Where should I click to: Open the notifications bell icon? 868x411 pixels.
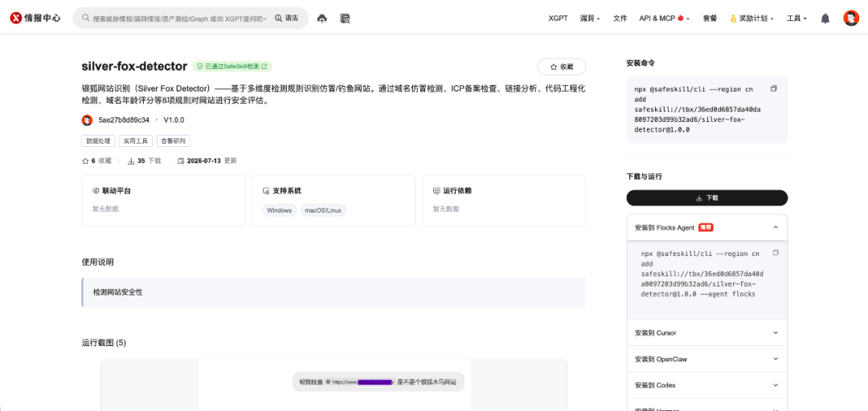click(825, 18)
